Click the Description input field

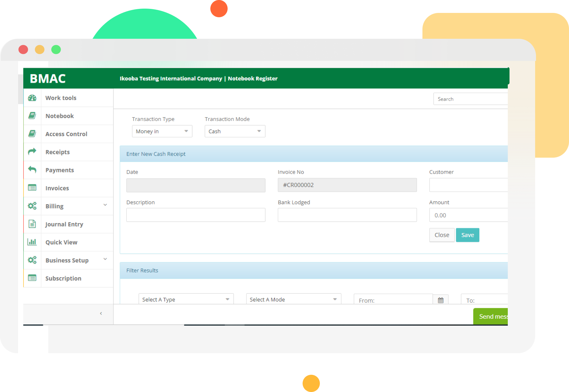click(196, 215)
